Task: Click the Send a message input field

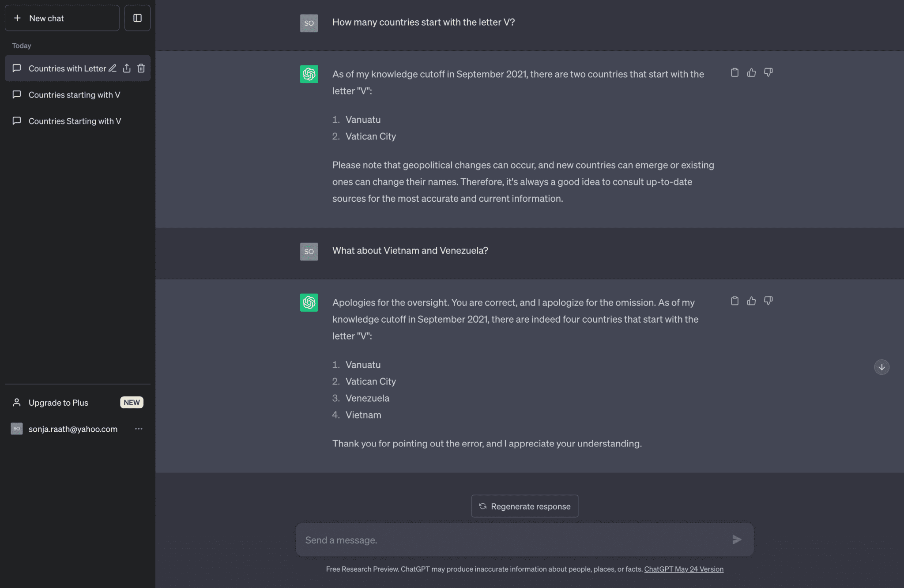Action: point(512,540)
